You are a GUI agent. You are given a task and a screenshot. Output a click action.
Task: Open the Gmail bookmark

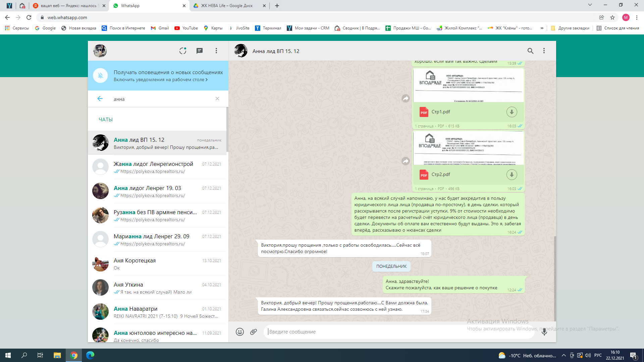coord(160,28)
